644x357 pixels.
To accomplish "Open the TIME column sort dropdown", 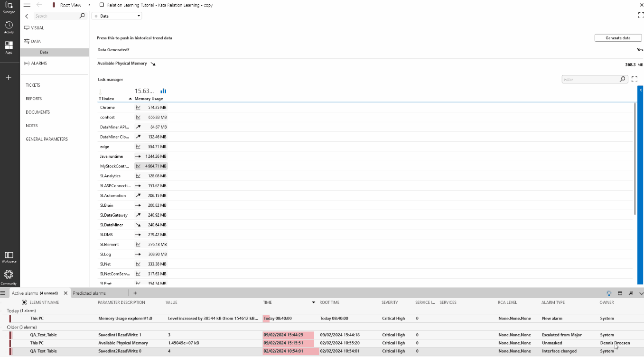I will [x=313, y=302].
